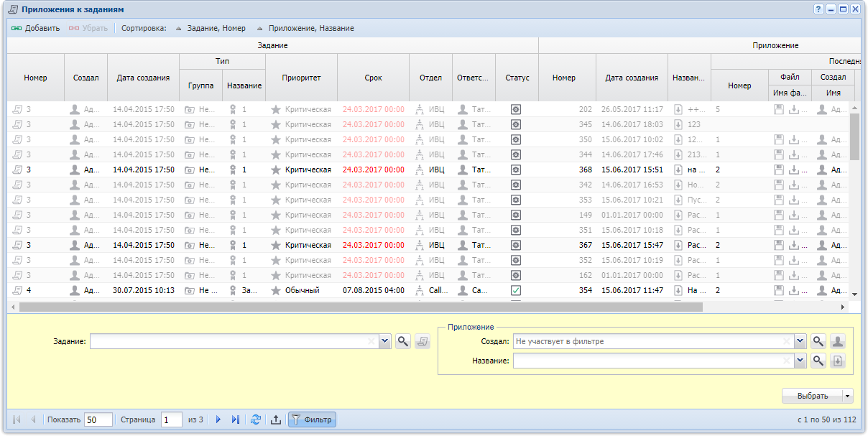Click the export upload icon in paging bar
This screenshot has height=436, width=868.
(x=275, y=419)
